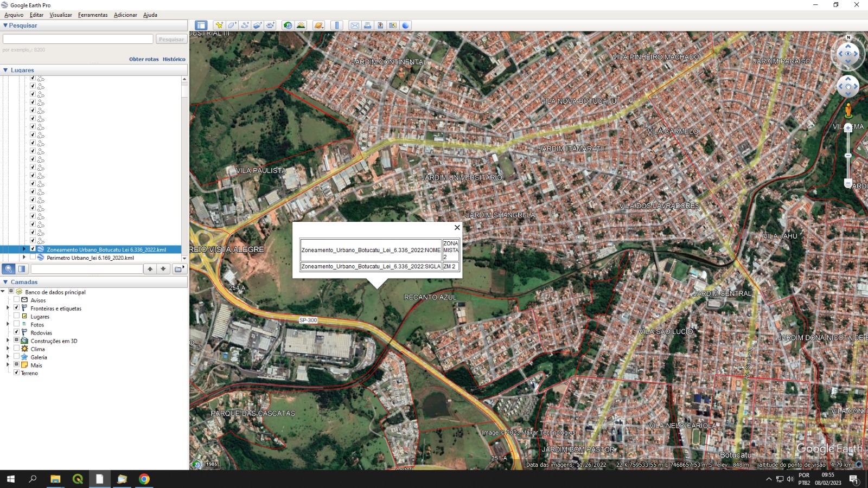Click the Add Placemark pushpin icon
868x488 pixels.
219,25
